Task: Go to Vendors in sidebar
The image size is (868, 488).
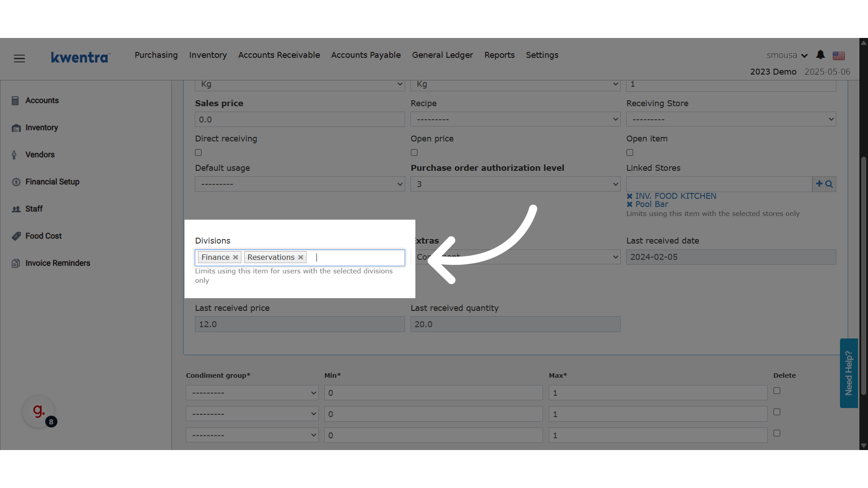Action: (x=40, y=155)
